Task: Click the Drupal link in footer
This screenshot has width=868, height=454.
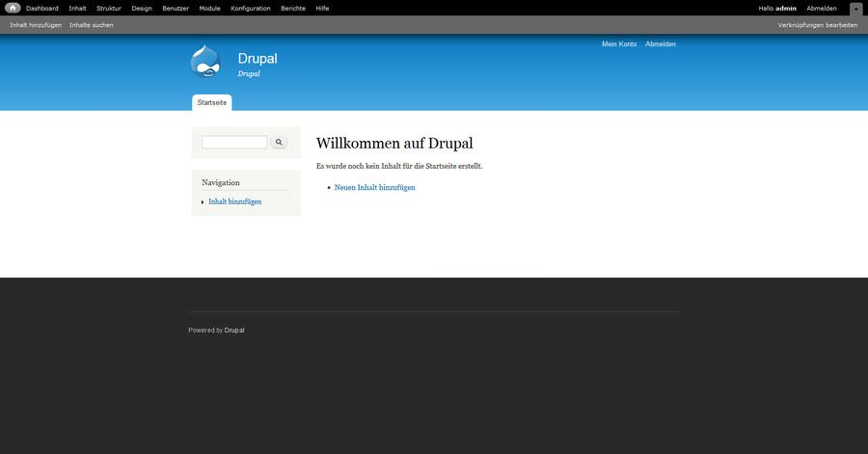Action: (x=234, y=330)
